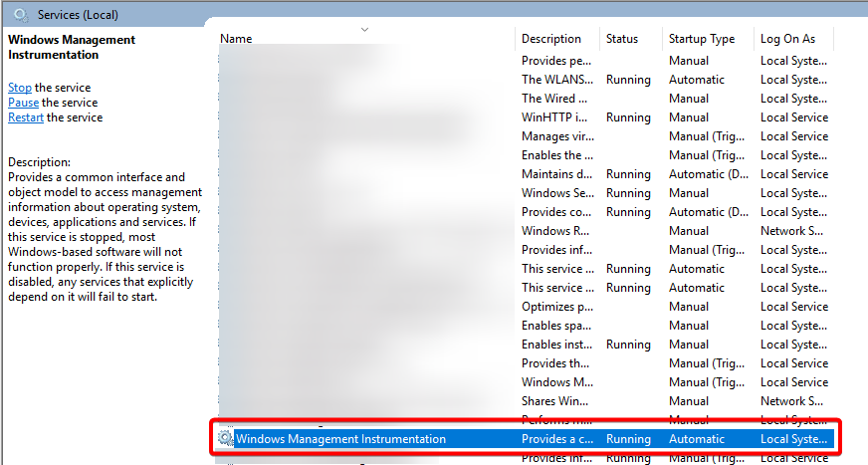Sort by the Startup Type column header
Screen dimensions: 868x465
point(702,39)
